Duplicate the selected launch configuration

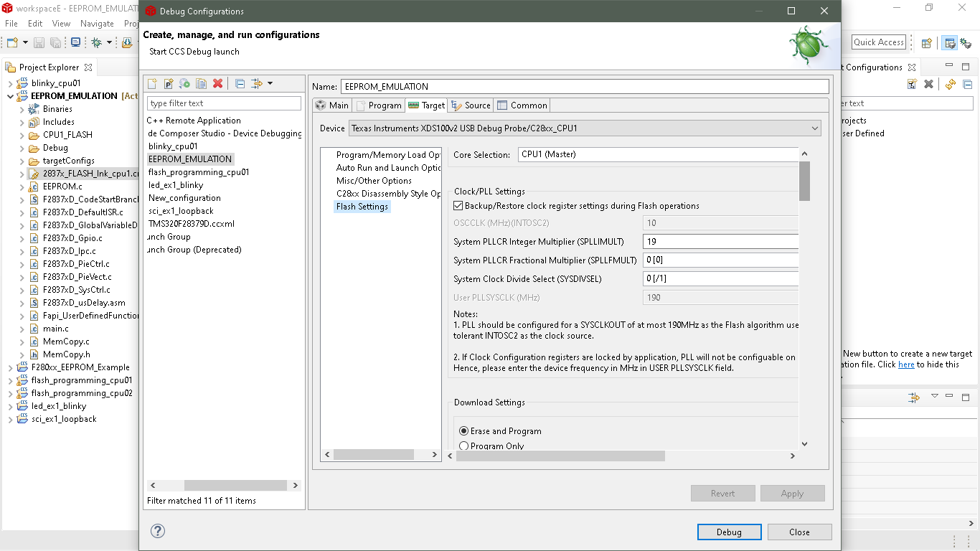pyautogui.click(x=202, y=84)
